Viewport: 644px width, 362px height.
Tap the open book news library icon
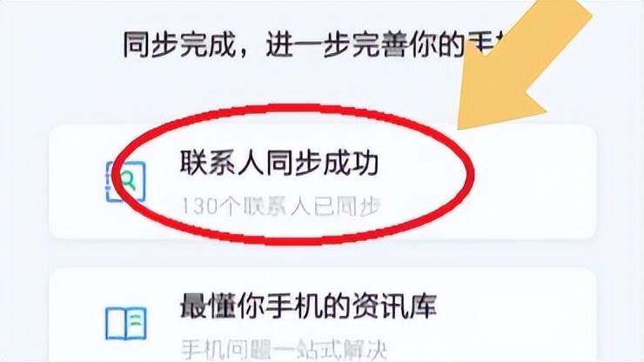coord(125,324)
